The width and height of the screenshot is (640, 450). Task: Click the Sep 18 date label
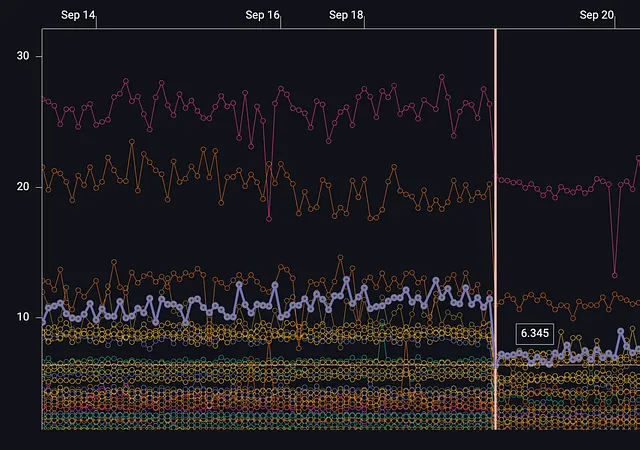click(x=346, y=15)
